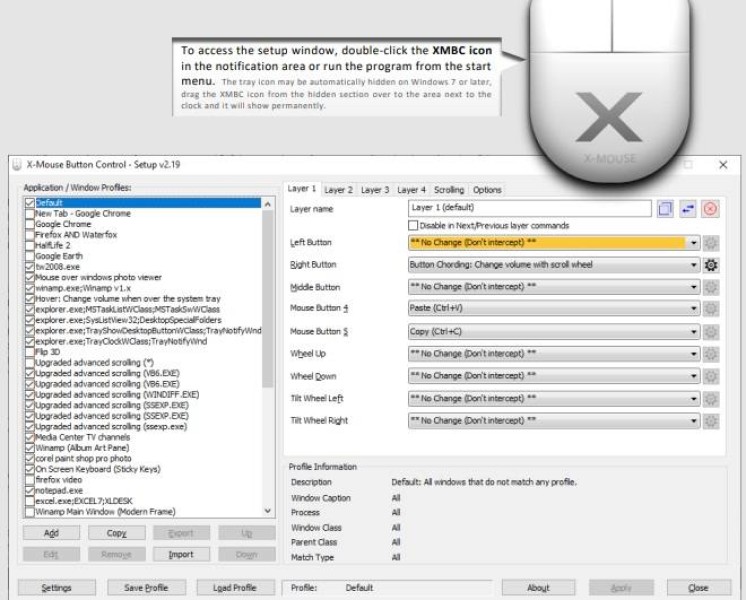Click the Save Profile button
Viewport: 746px width, 600px height.
pyautogui.click(x=146, y=588)
